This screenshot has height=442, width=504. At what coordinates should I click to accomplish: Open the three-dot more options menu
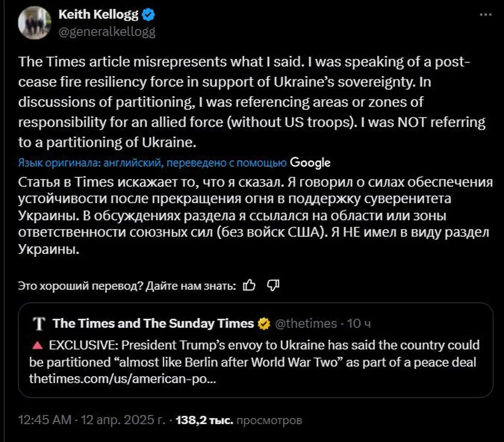click(x=485, y=15)
